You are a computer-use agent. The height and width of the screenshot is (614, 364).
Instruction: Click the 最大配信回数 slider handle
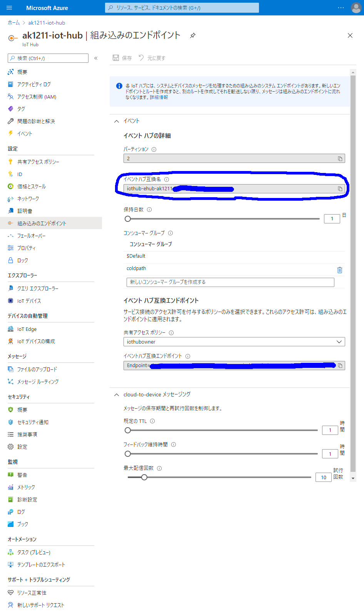coord(144,477)
